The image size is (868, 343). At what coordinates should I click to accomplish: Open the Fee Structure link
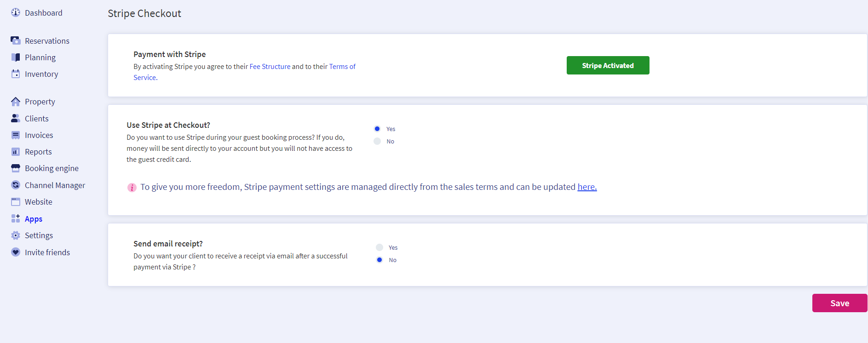click(x=270, y=67)
